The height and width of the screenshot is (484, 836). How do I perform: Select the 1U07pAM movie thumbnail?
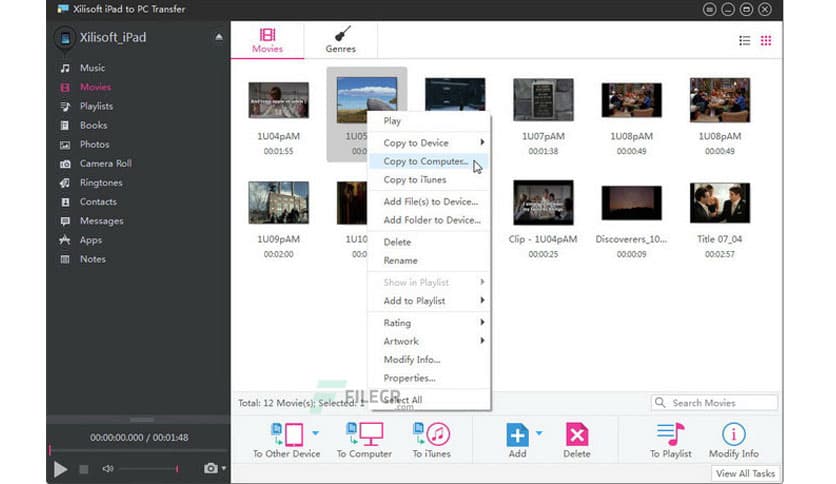(x=543, y=100)
